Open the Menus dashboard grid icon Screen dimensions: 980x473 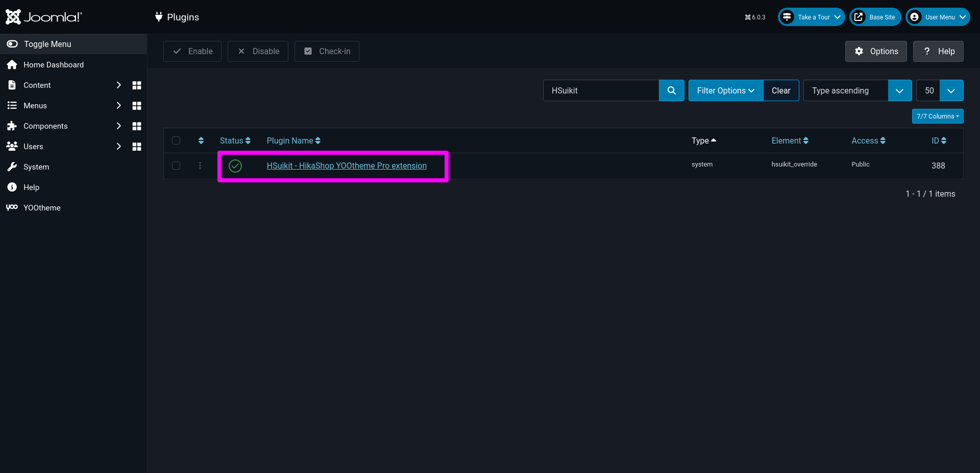pos(136,106)
